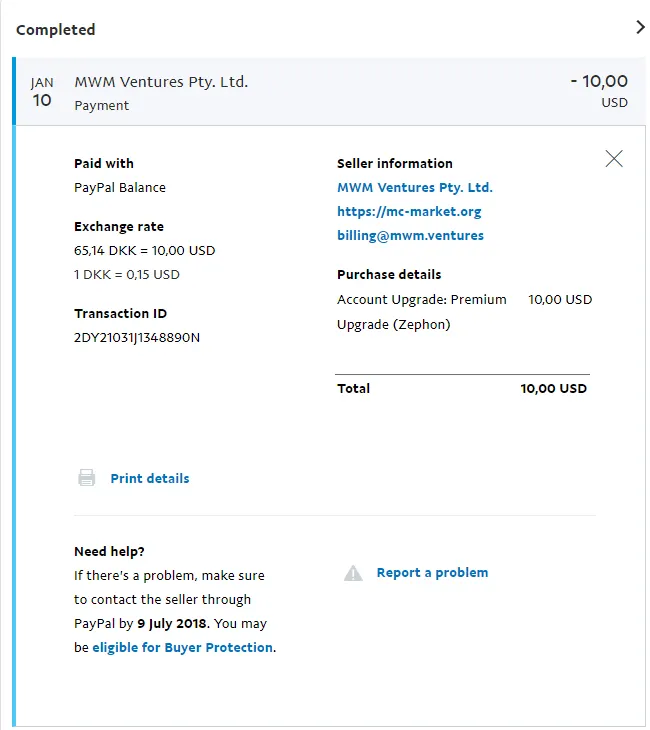
Task: Click the Paid with label
Action: click(x=104, y=163)
